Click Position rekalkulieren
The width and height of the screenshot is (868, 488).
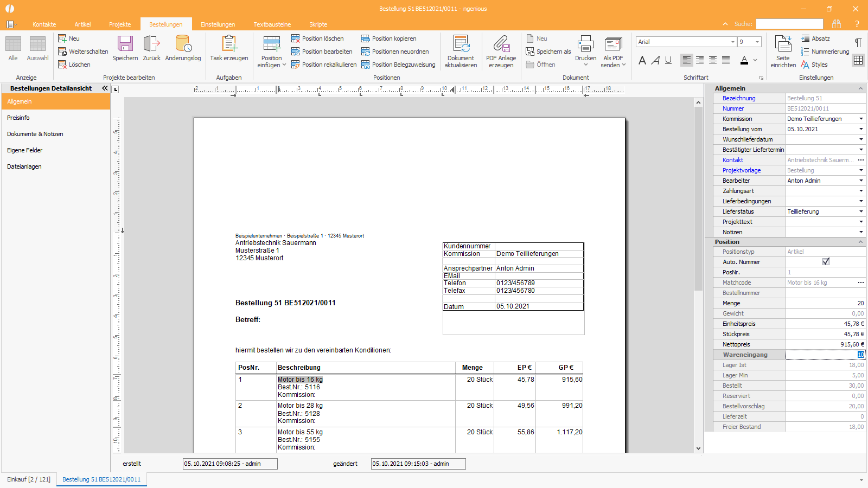tap(324, 65)
